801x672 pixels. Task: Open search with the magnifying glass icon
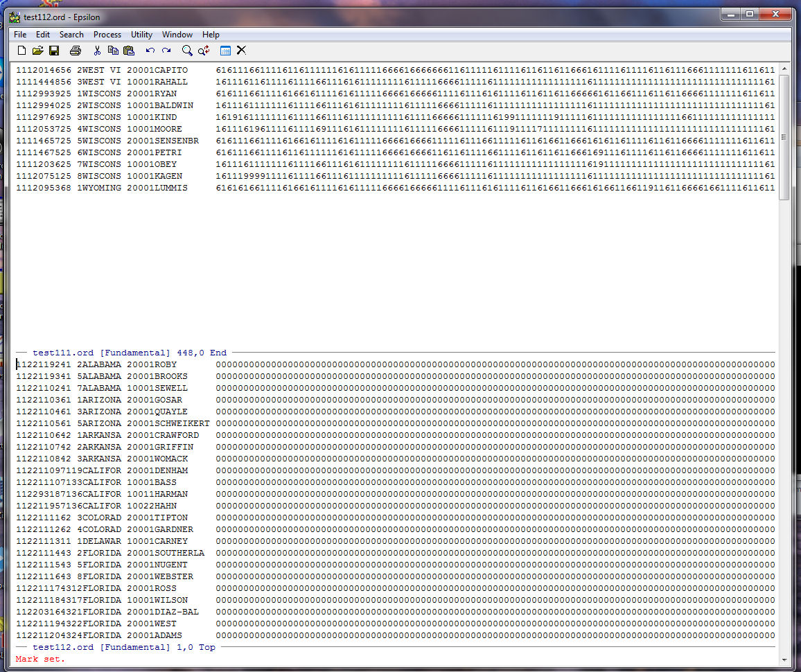[187, 51]
